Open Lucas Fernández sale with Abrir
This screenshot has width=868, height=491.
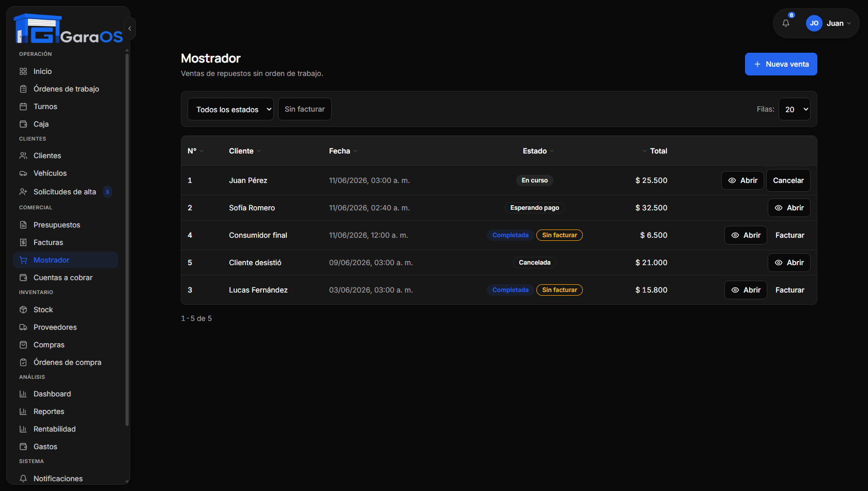pyautogui.click(x=746, y=290)
